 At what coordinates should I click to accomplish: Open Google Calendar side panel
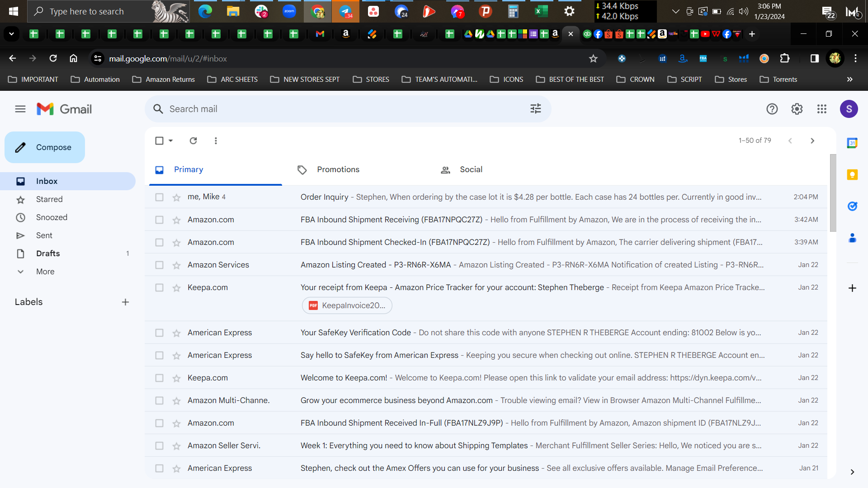[x=852, y=143]
